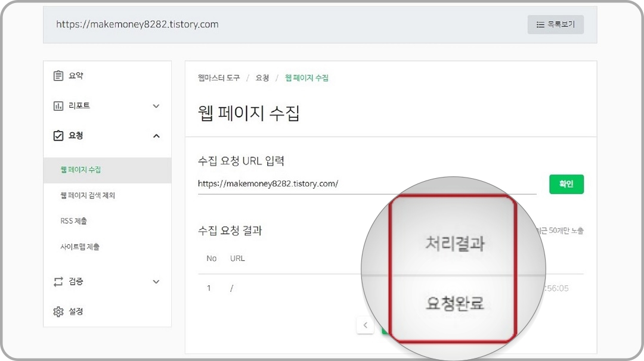Open the 리포트 bar chart icon
Image resolution: width=644 pixels, height=361 pixels.
(x=57, y=105)
